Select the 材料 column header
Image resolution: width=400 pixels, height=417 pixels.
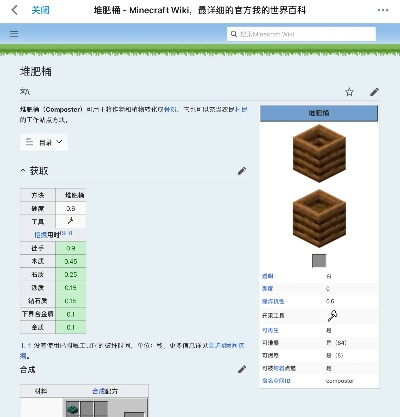pos(41,391)
